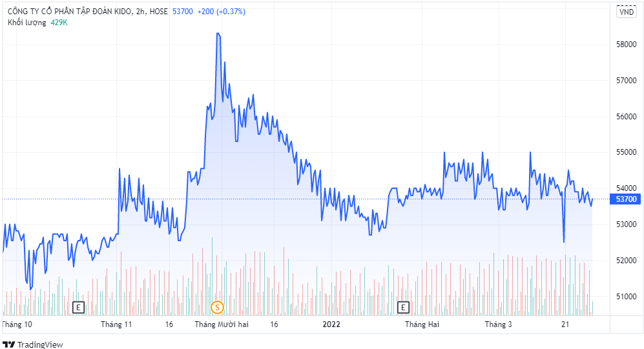Click the 429K volume value
Screen dimensions: 644x349
click(59, 23)
